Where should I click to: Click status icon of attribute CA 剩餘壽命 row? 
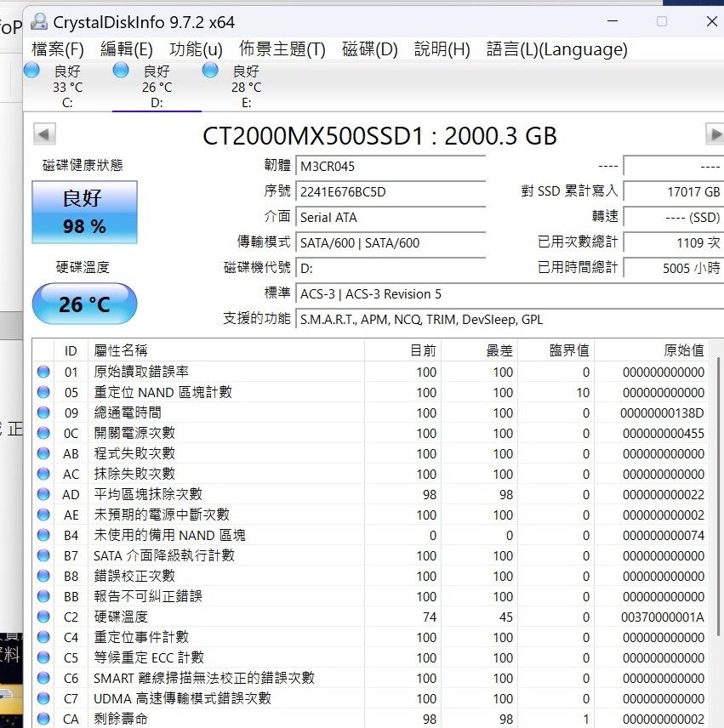coord(43,719)
